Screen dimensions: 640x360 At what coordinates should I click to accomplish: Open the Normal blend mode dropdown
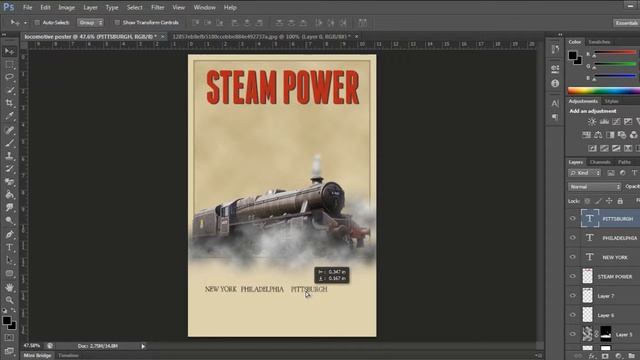594,187
